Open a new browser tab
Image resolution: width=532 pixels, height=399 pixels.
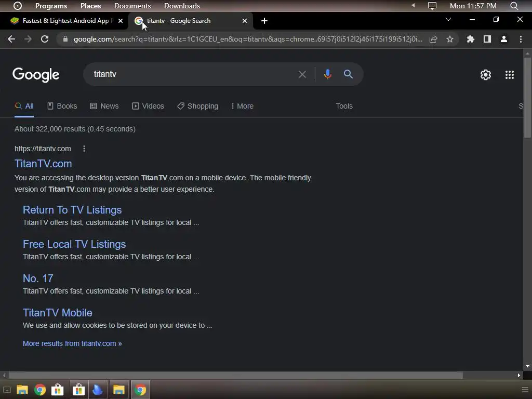[264, 21]
